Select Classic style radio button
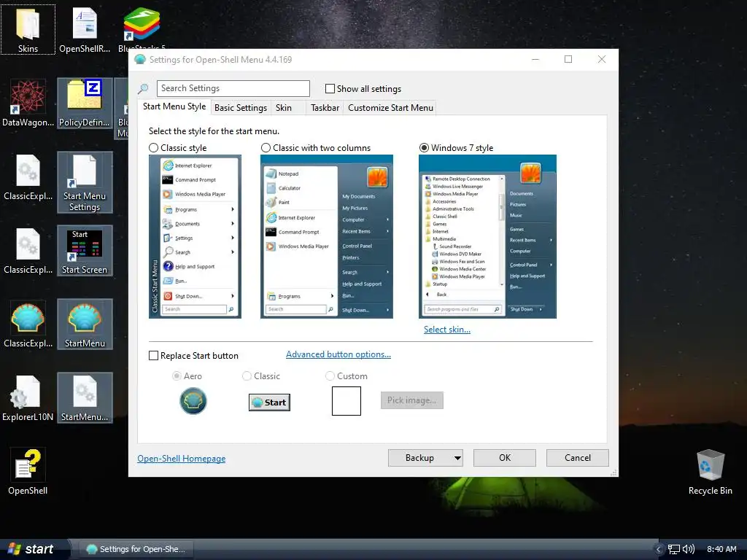Viewport: 747px width, 560px height. click(153, 148)
